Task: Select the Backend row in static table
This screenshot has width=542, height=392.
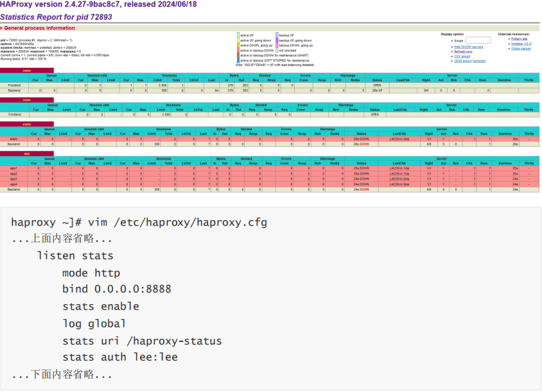Action: [x=270, y=144]
